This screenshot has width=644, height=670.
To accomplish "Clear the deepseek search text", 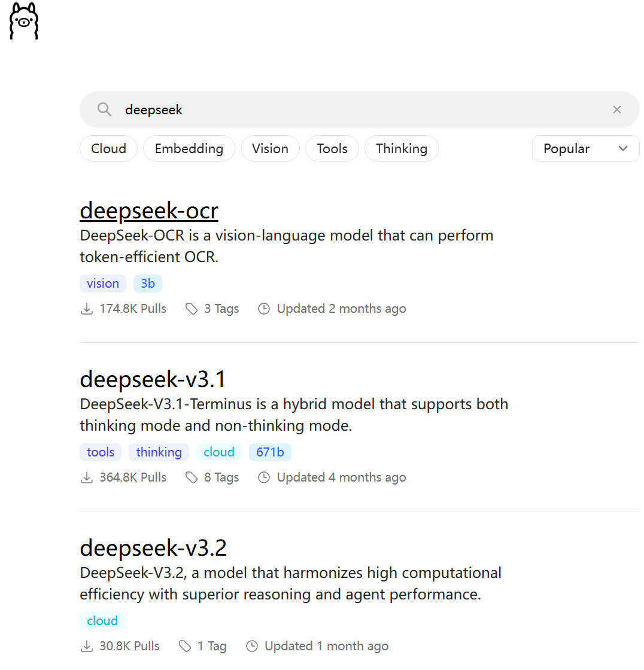I will pyautogui.click(x=616, y=109).
